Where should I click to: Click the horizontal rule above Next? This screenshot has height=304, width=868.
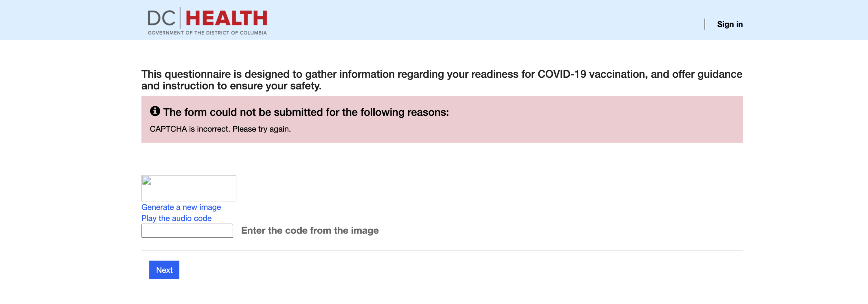point(442,250)
